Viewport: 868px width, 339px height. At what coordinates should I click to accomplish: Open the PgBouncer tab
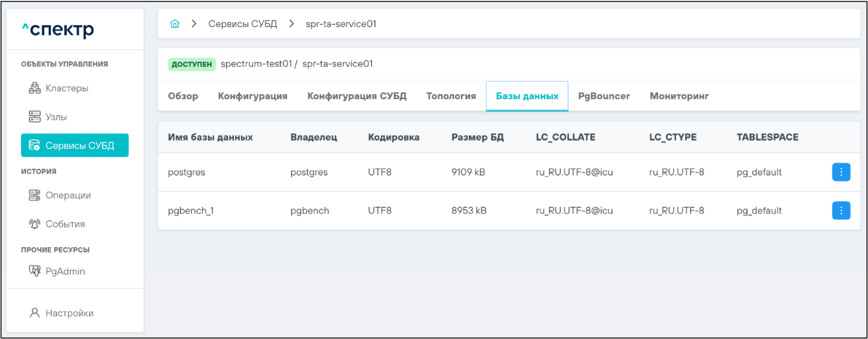604,96
